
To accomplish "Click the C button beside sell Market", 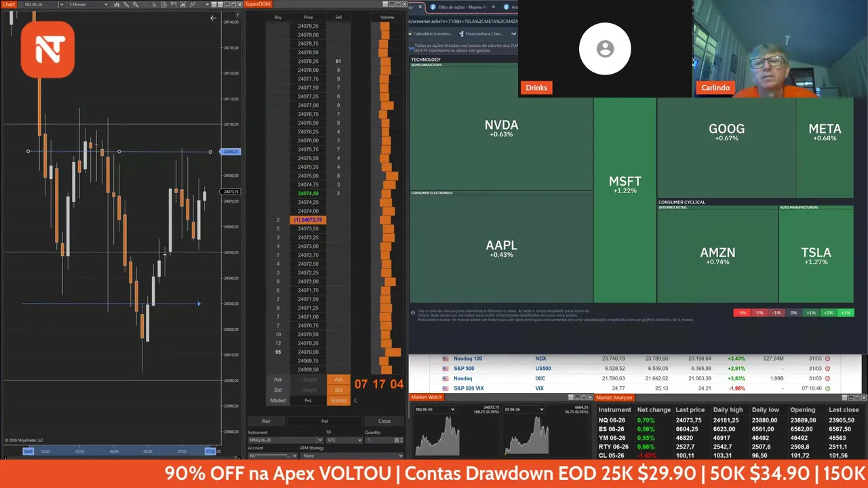I will tap(355, 400).
